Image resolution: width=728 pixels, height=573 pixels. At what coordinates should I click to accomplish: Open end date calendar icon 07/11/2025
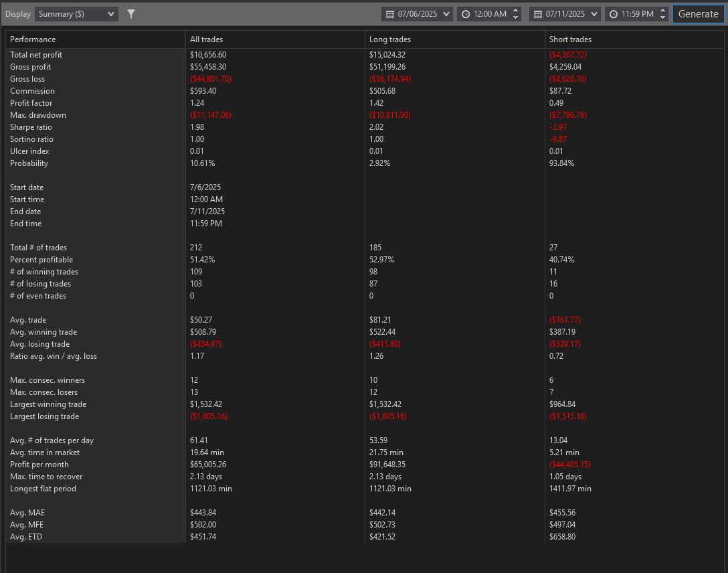(538, 15)
